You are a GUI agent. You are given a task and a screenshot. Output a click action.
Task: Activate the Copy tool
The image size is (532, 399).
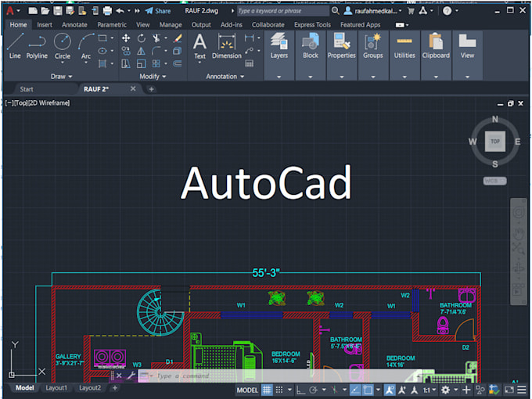click(126, 51)
